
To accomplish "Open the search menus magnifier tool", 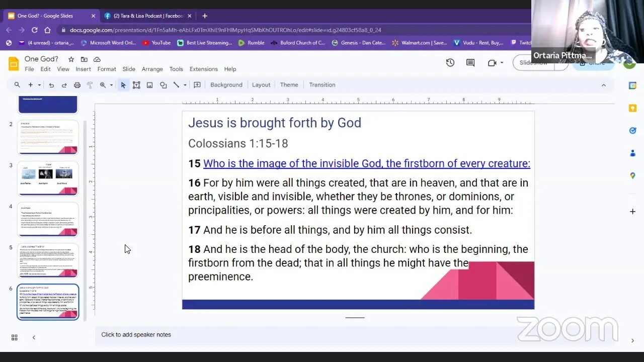I will pyautogui.click(x=17, y=85).
